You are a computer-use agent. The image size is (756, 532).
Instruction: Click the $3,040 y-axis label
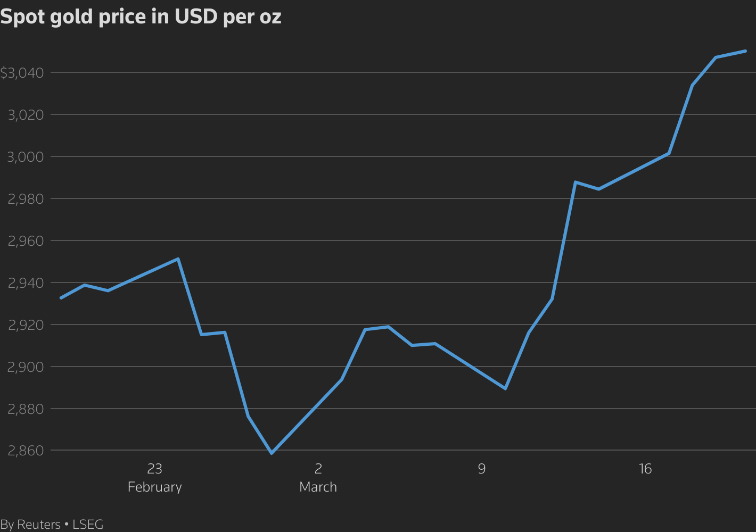[22, 73]
